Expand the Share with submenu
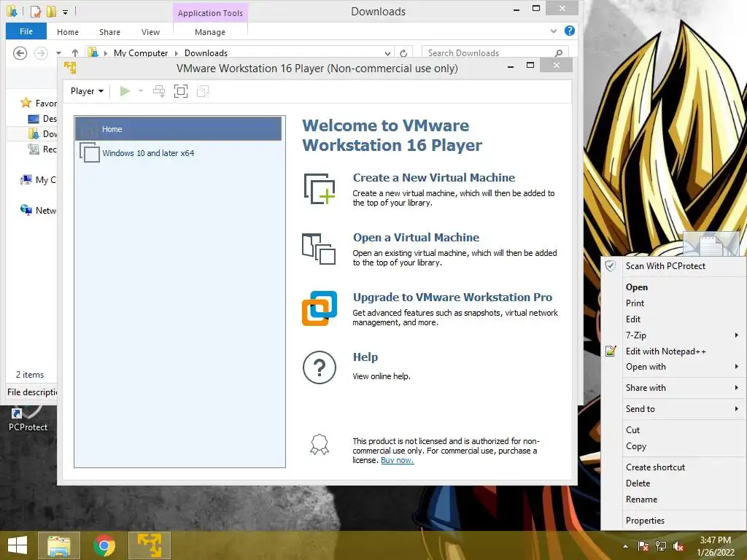The width and height of the screenshot is (747, 560). click(673, 388)
